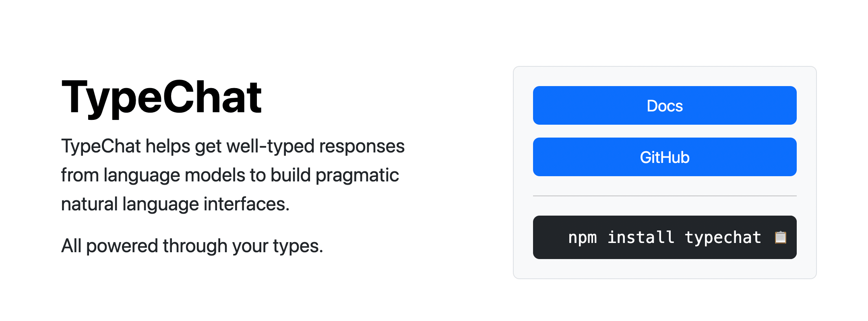This screenshot has height=321, width=868.
Task: Visit the GitHub button
Action: point(665,157)
